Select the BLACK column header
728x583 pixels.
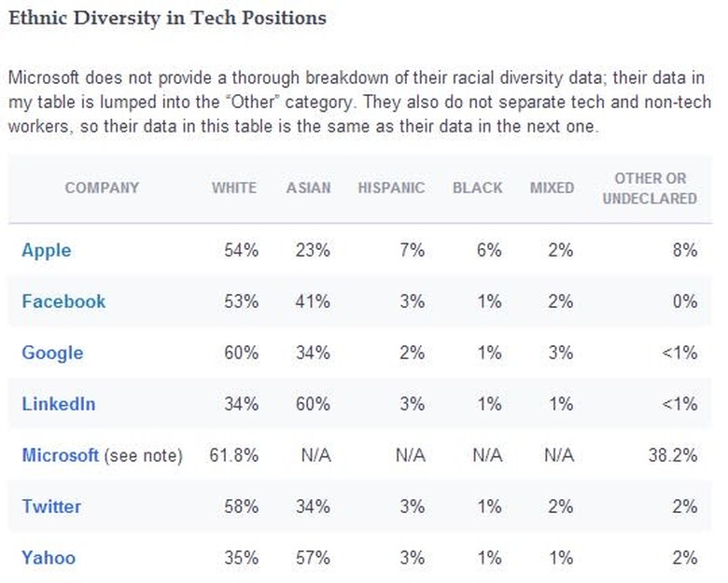tap(478, 187)
